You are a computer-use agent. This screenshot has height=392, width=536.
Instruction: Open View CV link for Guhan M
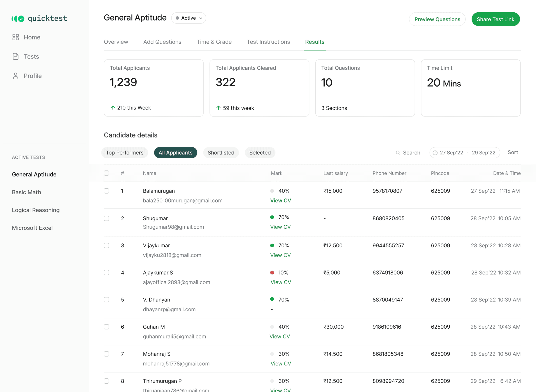280,336
